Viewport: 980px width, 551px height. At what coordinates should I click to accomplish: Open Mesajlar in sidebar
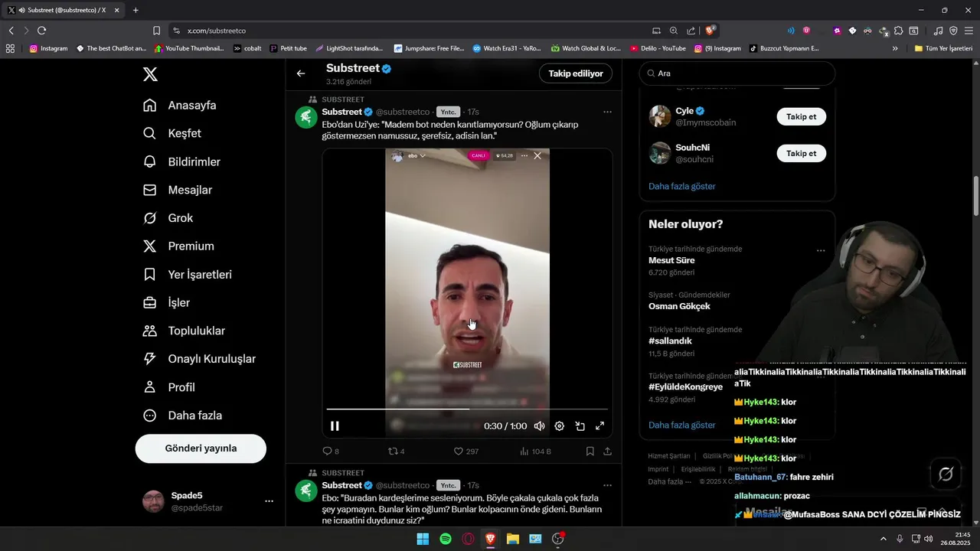[x=178, y=190]
